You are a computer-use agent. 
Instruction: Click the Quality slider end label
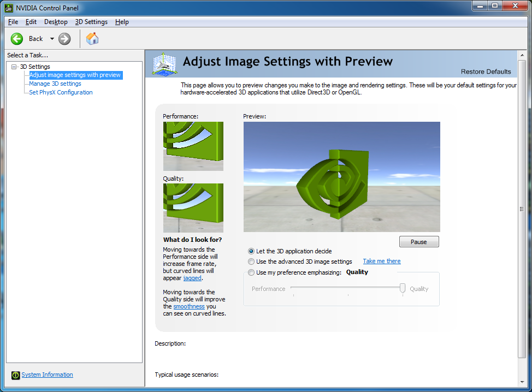(x=419, y=289)
